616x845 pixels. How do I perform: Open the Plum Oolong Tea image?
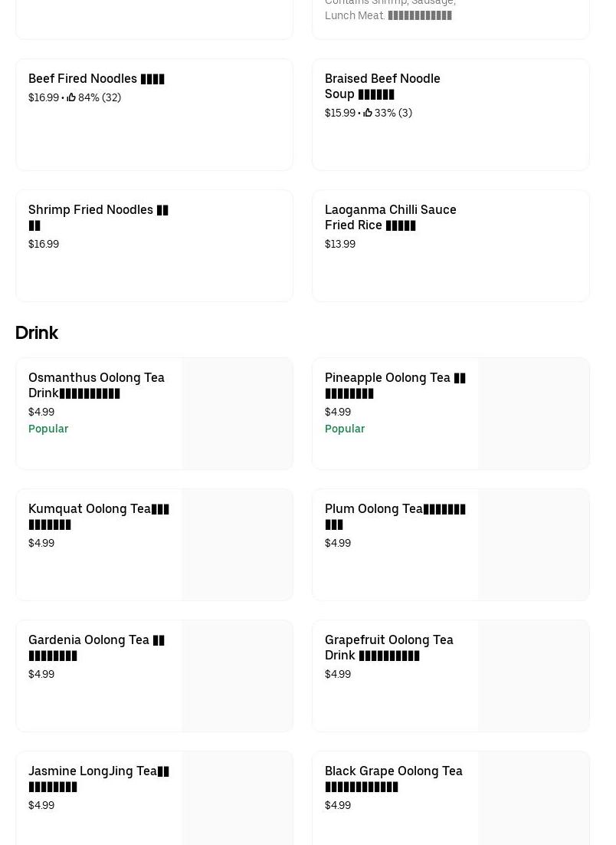(534, 544)
